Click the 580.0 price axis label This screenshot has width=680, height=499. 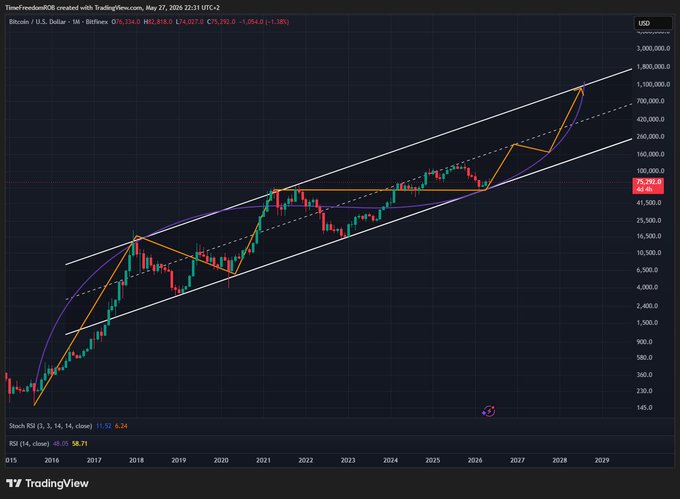(644, 358)
